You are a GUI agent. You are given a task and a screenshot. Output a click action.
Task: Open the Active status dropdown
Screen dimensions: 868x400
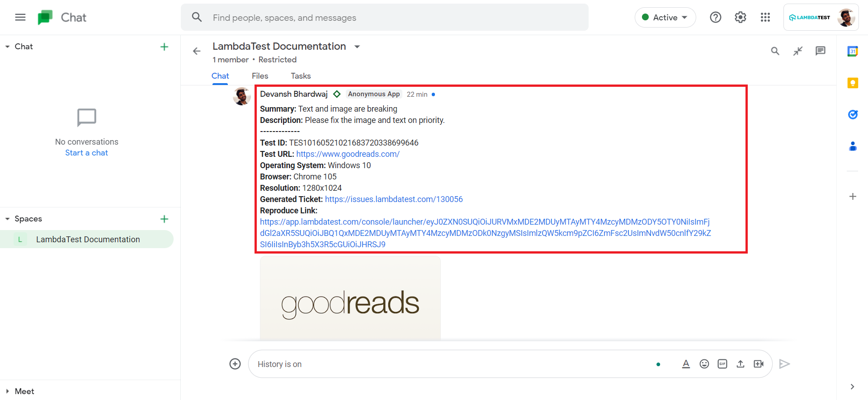click(x=665, y=18)
